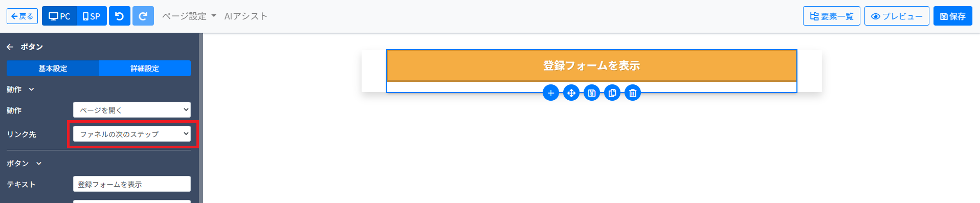Screen dimensions: 980x203
Task: Switch to PC view mode
Action: (x=59, y=16)
